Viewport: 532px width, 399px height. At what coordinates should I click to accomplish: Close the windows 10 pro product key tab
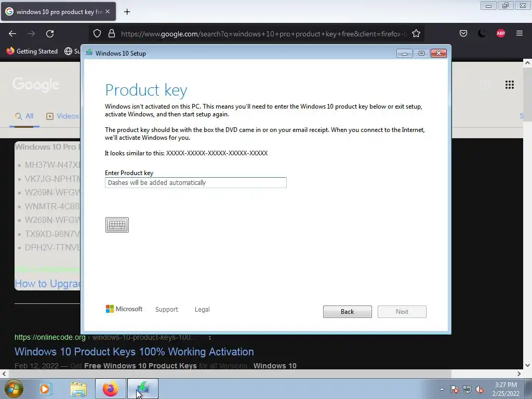coord(108,11)
